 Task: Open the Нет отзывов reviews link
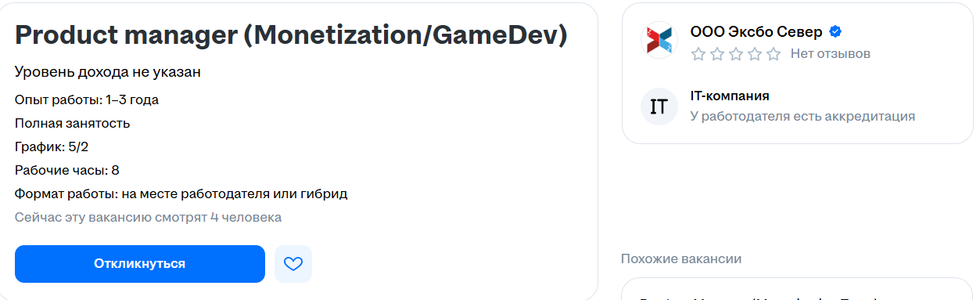point(831,54)
